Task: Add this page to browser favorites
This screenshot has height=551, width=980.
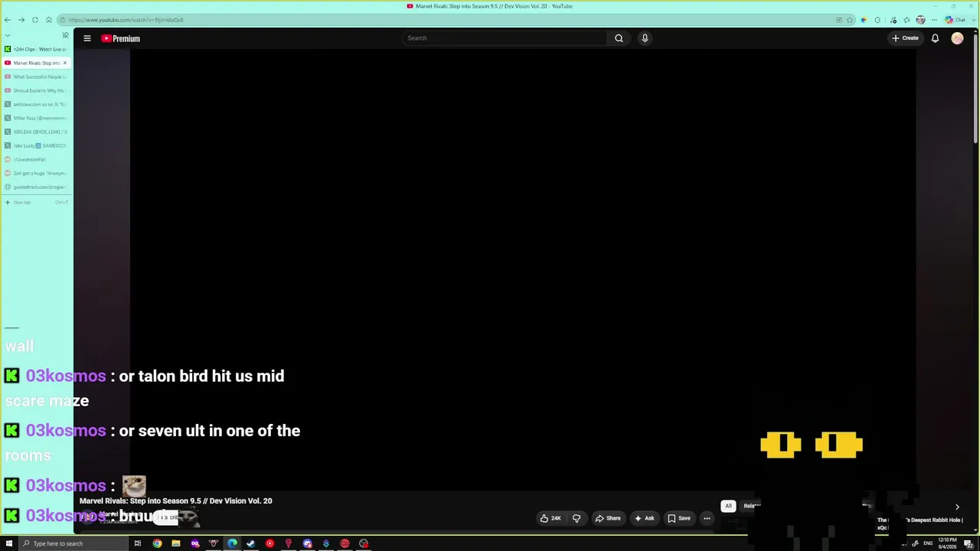Action: tap(849, 20)
